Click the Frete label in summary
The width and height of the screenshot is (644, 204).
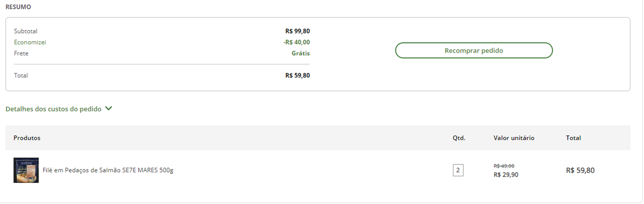[21, 53]
